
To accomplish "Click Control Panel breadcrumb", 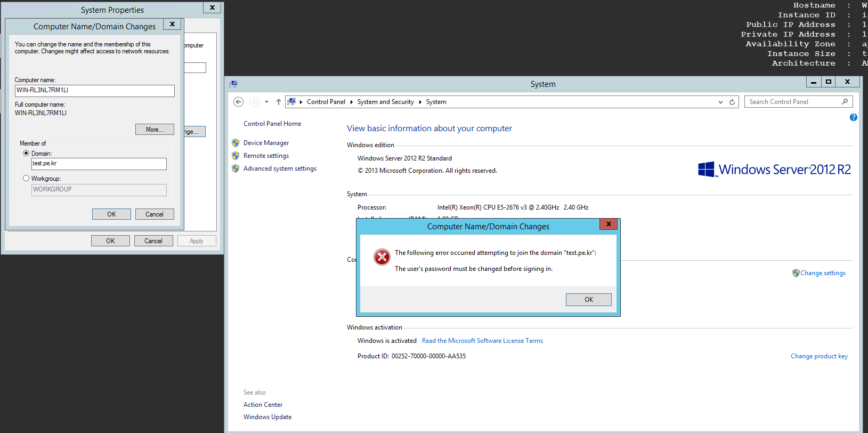I will [x=326, y=102].
